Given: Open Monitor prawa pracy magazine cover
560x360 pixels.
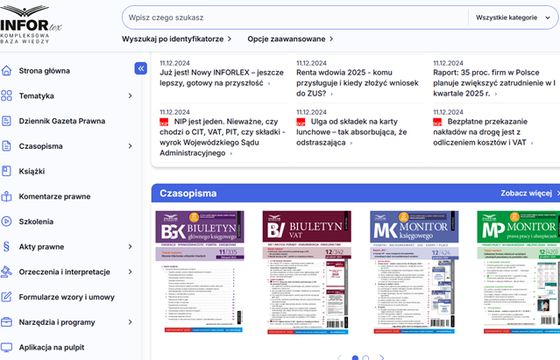Looking at the screenshot, I should [x=519, y=272].
